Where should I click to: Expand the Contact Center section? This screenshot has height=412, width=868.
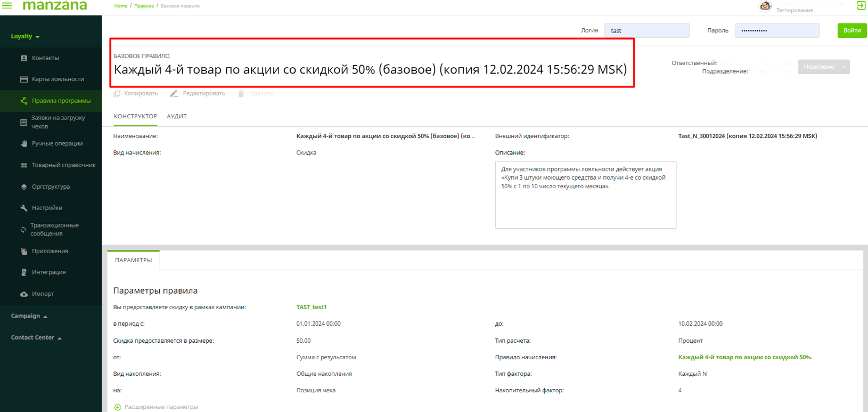tap(36, 338)
